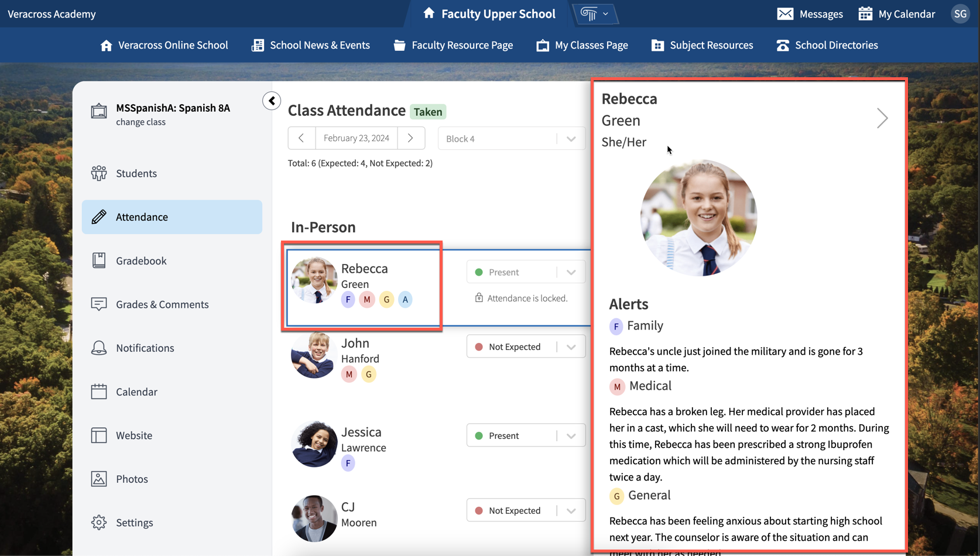Open the class Settings gear
This screenshot has width=980, height=556.
(135, 522)
